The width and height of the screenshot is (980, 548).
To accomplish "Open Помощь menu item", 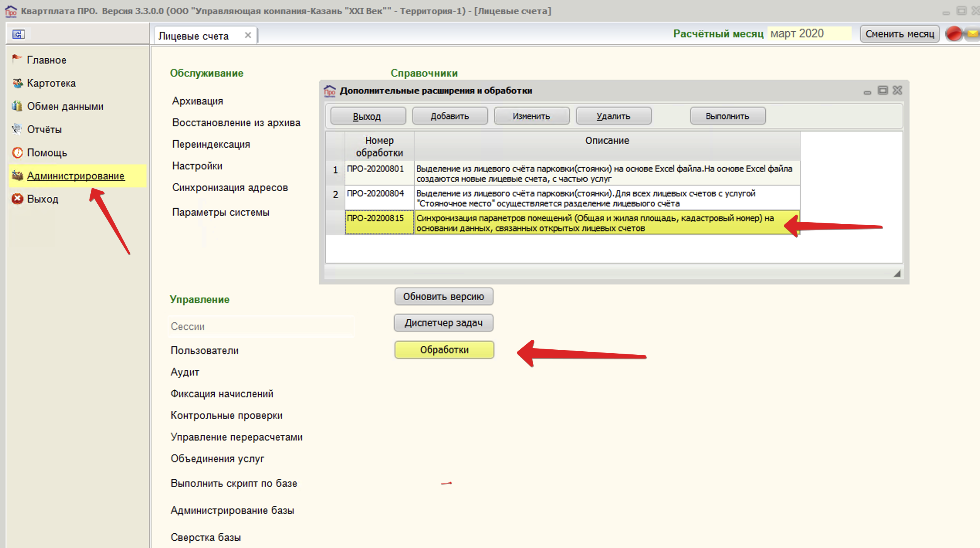I will (x=47, y=153).
